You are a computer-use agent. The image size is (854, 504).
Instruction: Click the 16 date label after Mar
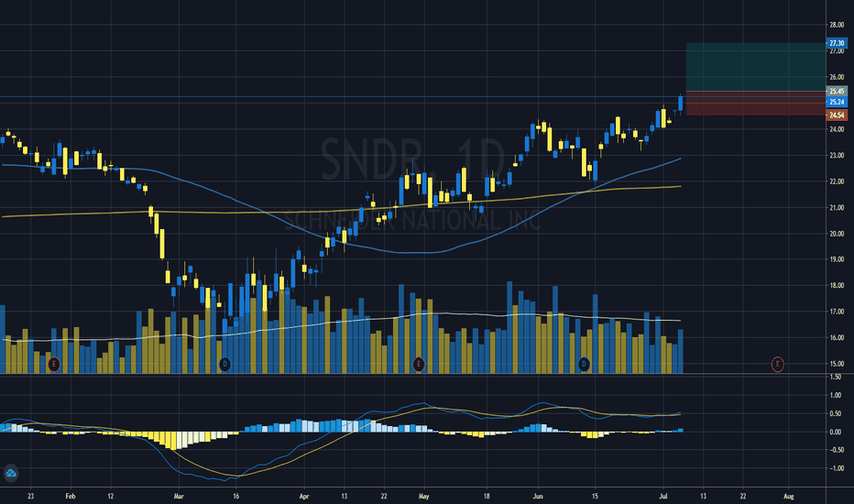coord(235,497)
